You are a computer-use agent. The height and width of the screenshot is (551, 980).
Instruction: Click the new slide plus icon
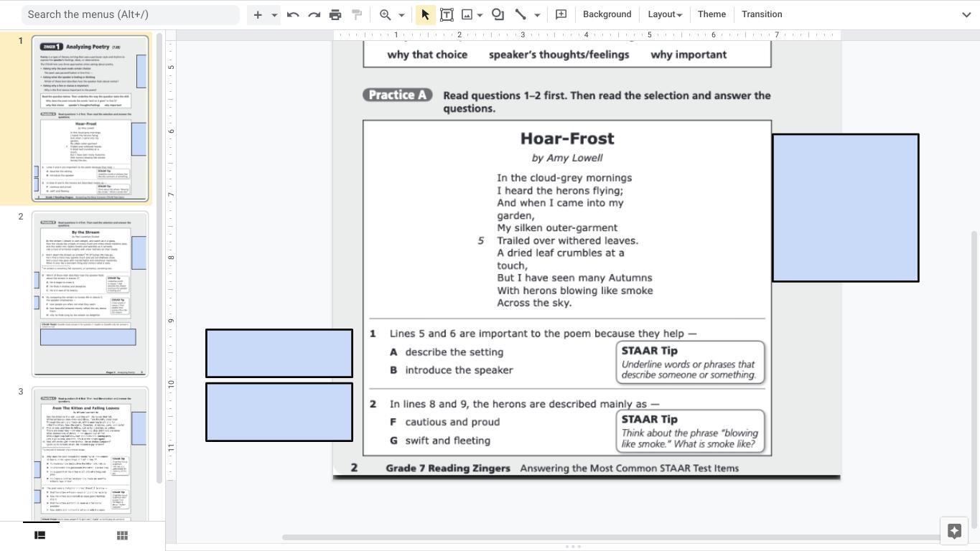pyautogui.click(x=258, y=14)
